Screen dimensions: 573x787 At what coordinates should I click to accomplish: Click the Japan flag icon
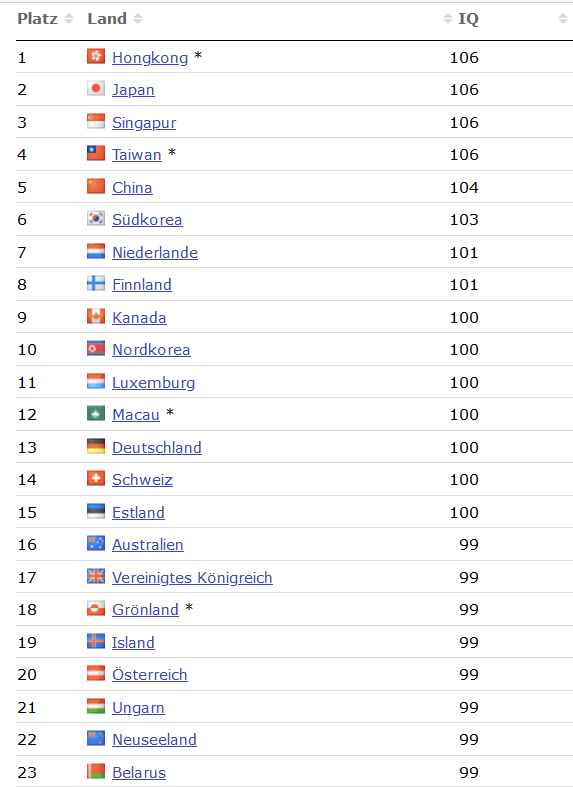[x=96, y=88]
